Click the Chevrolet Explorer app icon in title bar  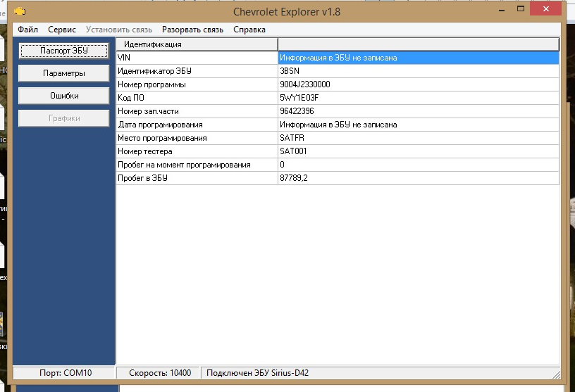pos(20,11)
